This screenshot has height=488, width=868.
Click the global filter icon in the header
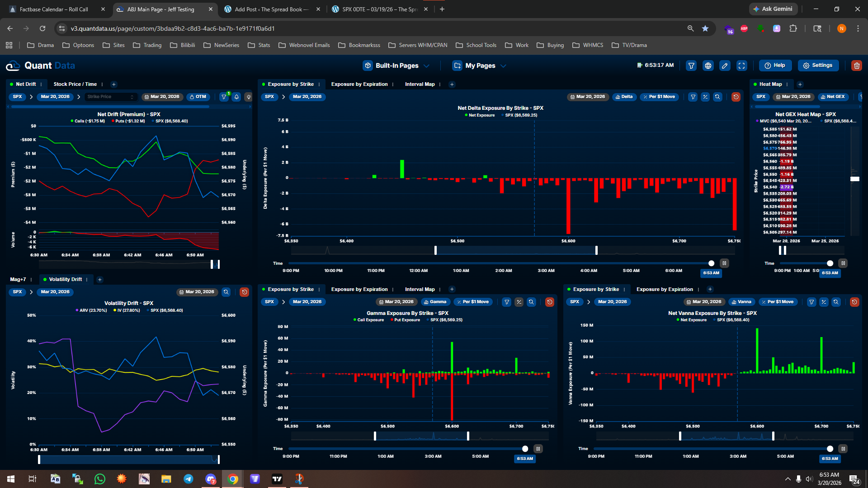tap(691, 66)
